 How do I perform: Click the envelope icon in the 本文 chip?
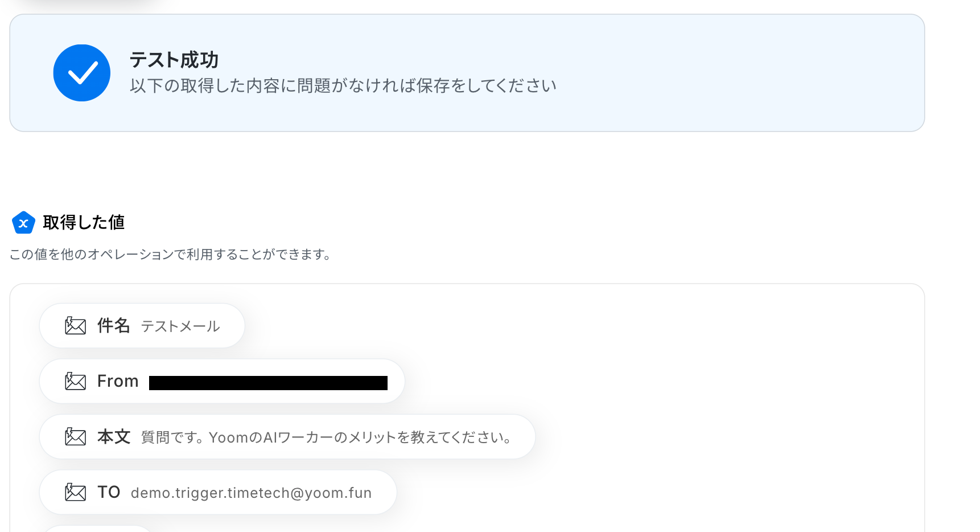[75, 437]
